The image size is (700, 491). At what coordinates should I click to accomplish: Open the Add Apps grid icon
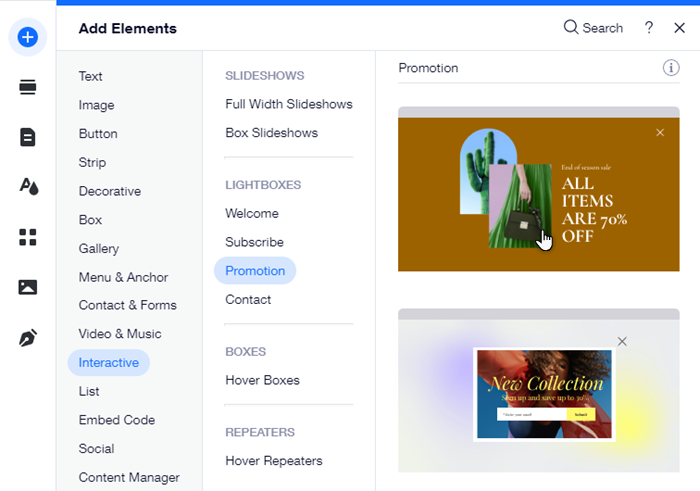point(27,237)
